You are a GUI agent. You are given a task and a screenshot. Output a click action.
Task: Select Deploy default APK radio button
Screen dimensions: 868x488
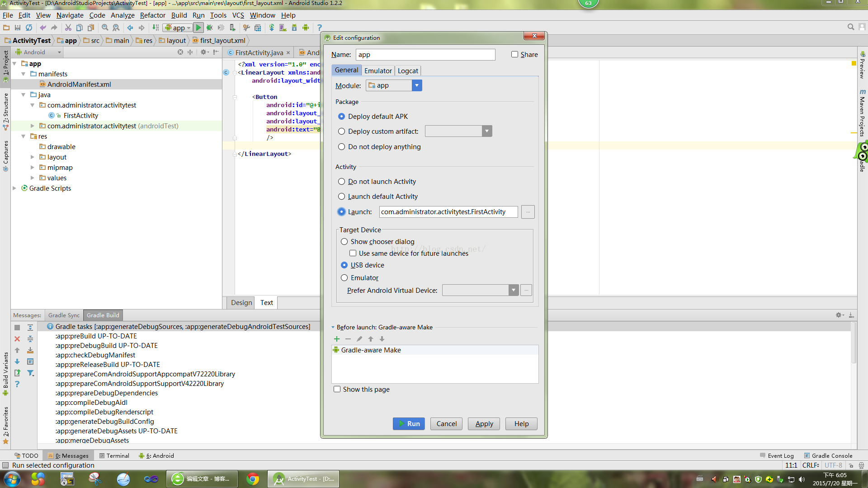tap(341, 117)
